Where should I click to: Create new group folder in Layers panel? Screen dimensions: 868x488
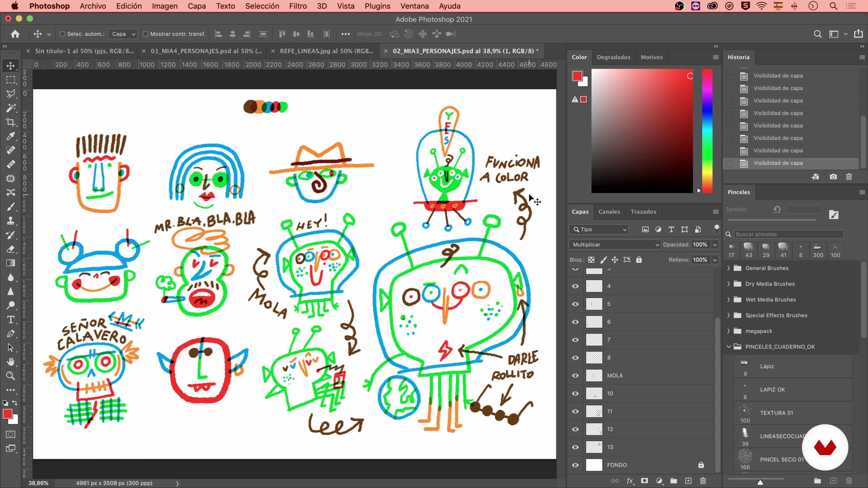tap(674, 481)
